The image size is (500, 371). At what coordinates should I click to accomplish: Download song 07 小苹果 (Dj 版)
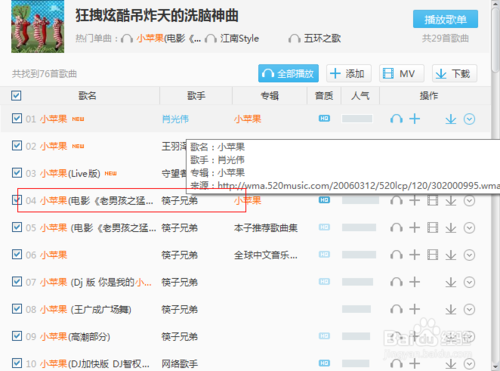coord(451,282)
